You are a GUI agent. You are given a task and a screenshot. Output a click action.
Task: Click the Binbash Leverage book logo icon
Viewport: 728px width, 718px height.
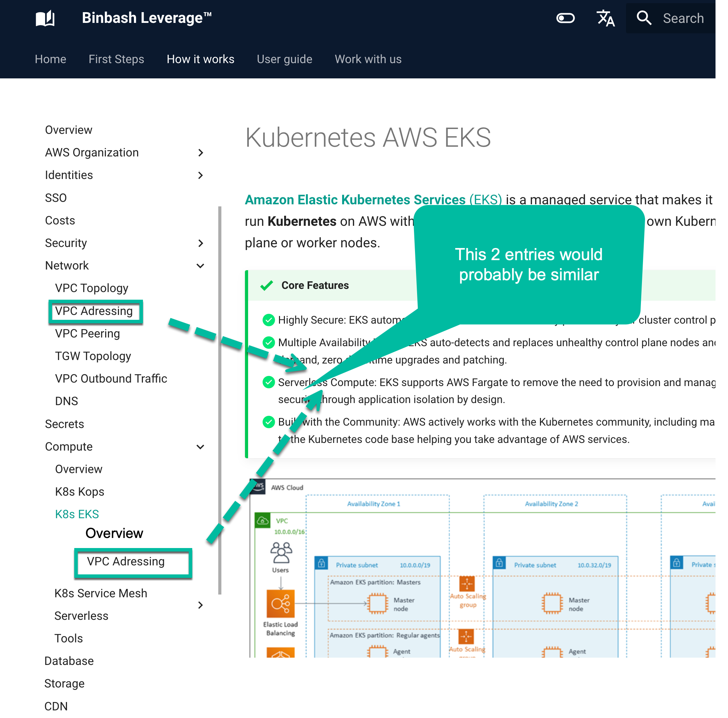[45, 17]
